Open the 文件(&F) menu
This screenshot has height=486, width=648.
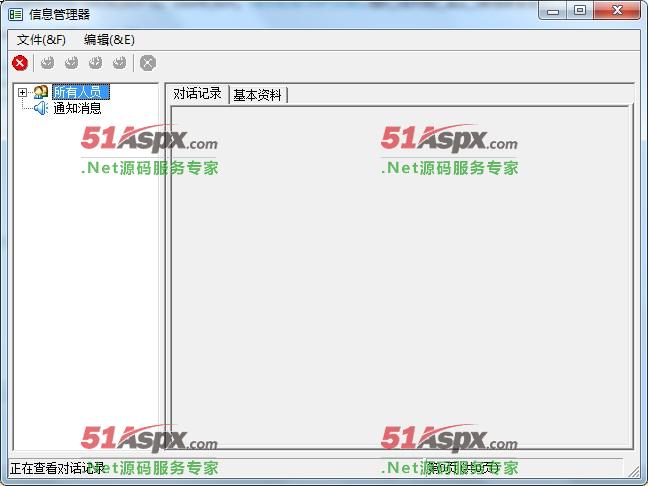tap(41, 40)
